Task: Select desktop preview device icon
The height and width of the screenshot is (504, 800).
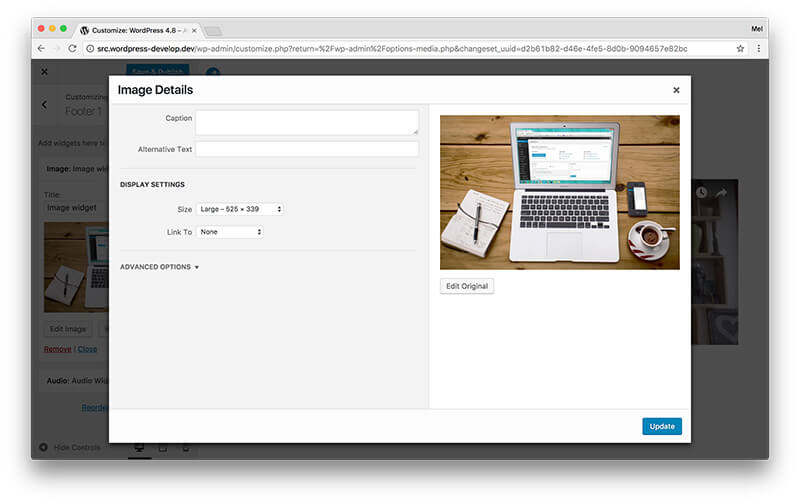Action: 139,448
